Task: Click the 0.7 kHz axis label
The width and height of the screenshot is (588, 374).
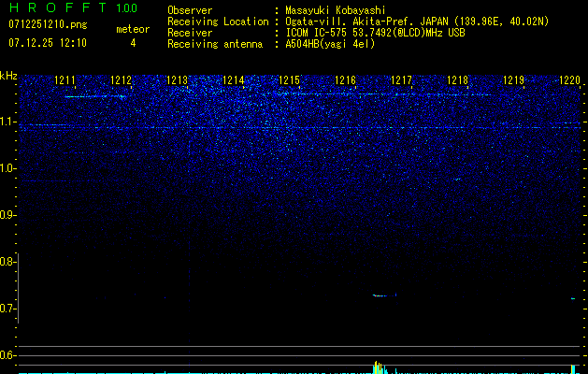Action: (7, 309)
